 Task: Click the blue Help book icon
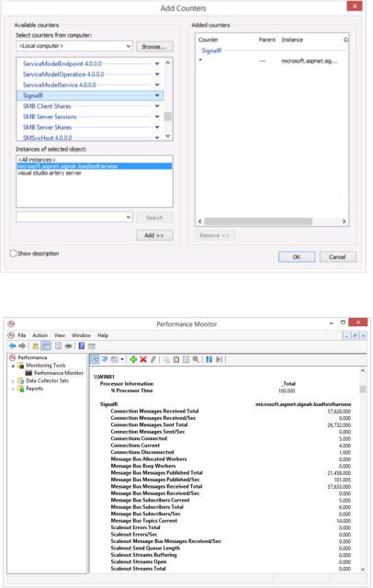point(82,345)
